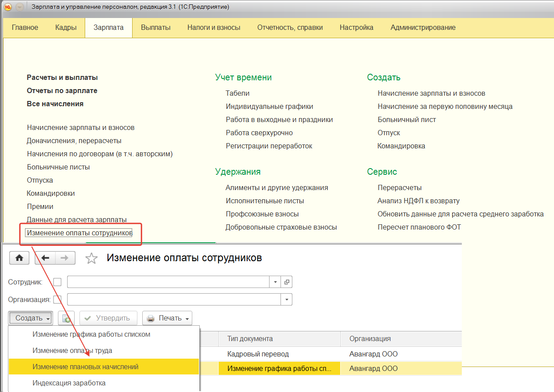Click the Home icon button
Viewport: 554px width, 392px height.
coord(19,258)
